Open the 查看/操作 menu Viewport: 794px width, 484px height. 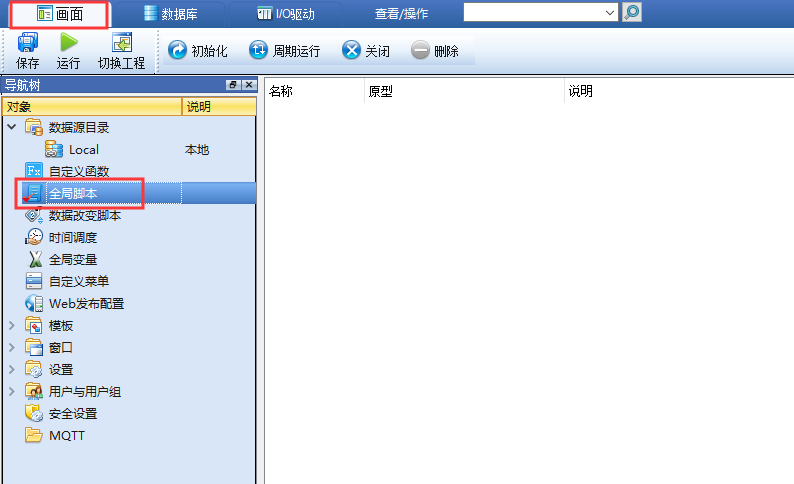tap(401, 14)
